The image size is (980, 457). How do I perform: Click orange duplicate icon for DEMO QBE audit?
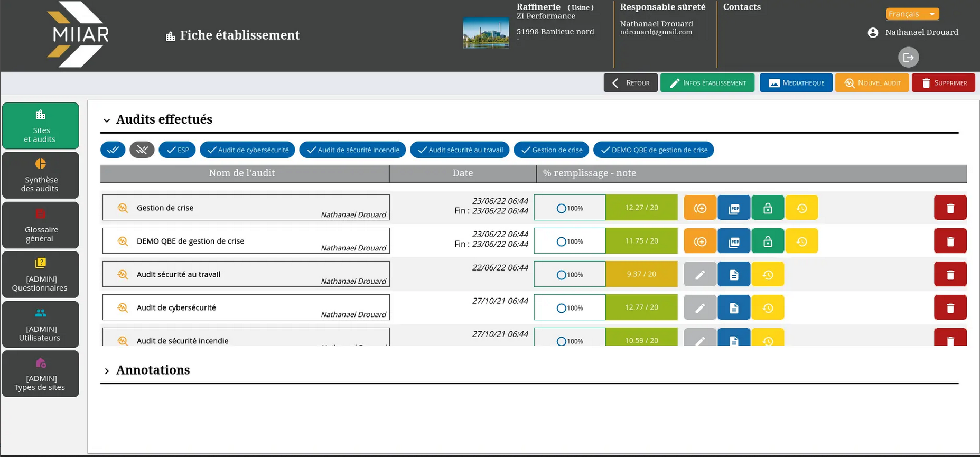[x=700, y=241]
